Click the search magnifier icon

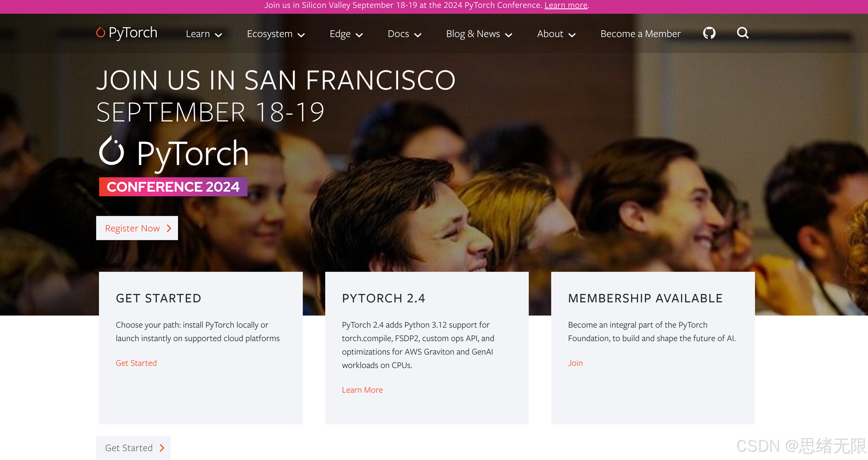(743, 33)
